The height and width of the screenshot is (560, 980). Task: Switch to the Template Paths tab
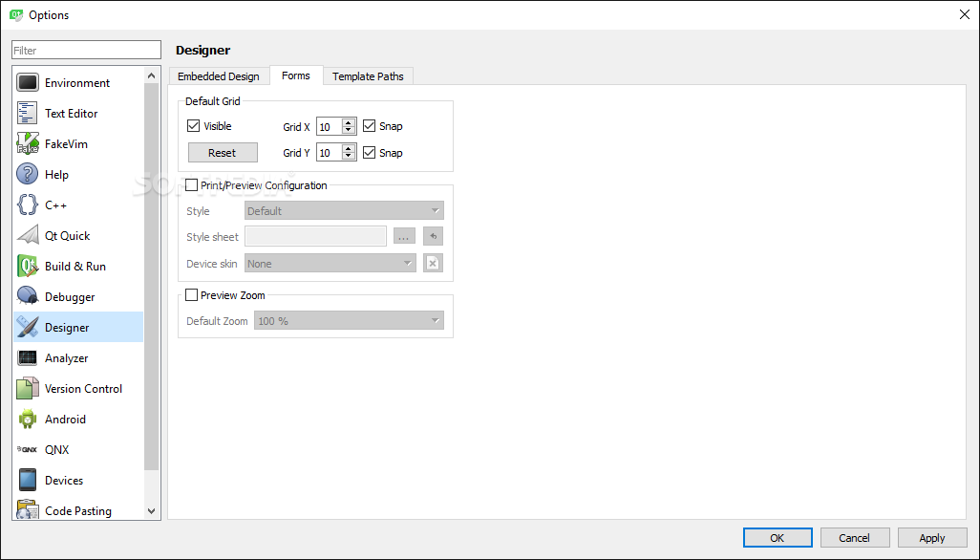tap(368, 76)
